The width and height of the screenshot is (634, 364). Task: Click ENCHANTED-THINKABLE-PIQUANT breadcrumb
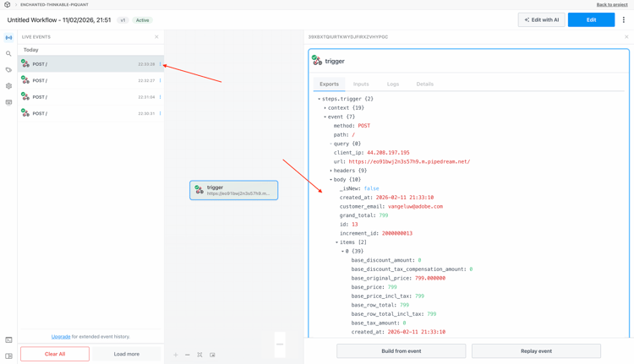[54, 4]
